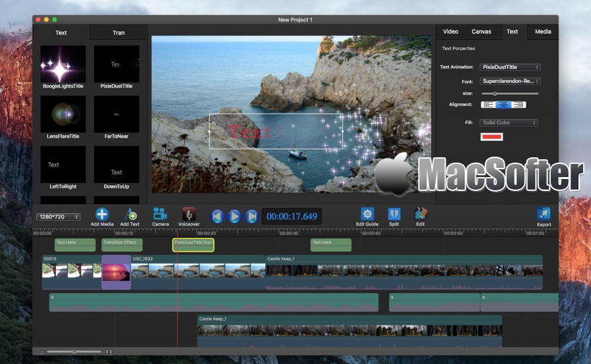Click the timecode display 00:00:17.649
The image size is (591, 364).
click(292, 217)
